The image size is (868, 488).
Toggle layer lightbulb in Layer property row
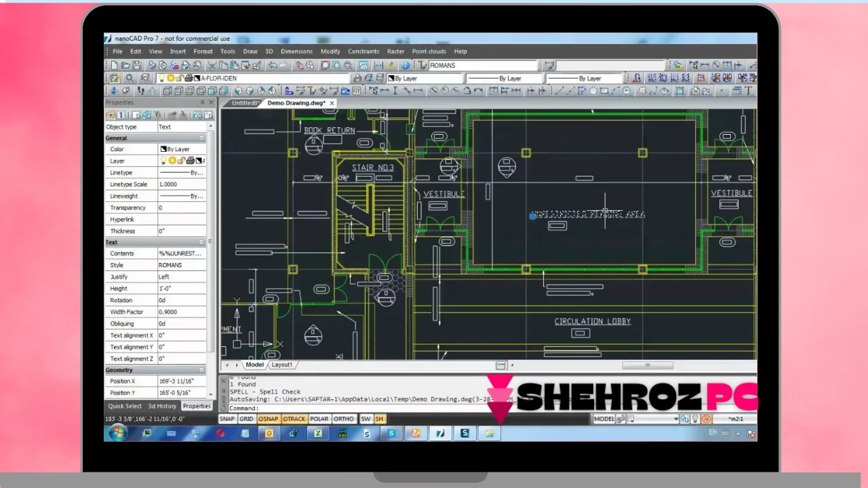point(163,161)
